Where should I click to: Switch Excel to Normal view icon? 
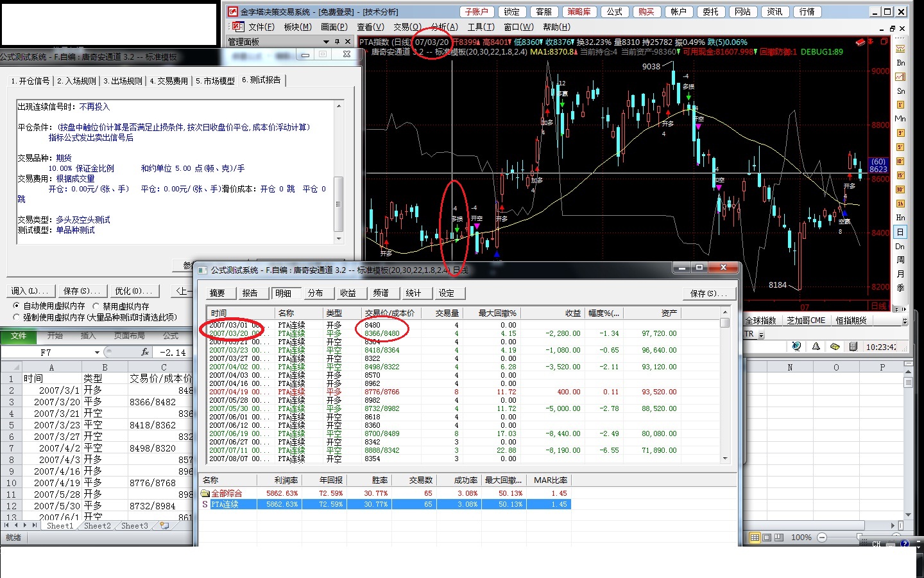tap(755, 537)
